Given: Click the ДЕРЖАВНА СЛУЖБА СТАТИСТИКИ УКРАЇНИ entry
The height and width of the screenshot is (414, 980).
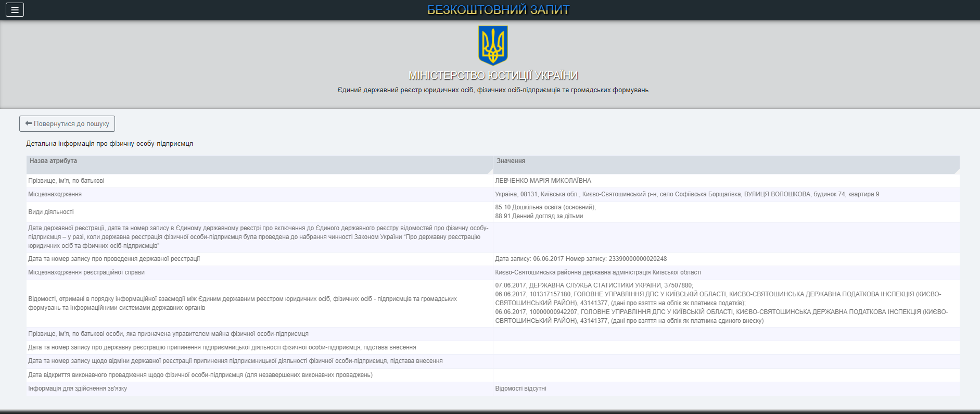Looking at the screenshot, I should pos(594,285).
